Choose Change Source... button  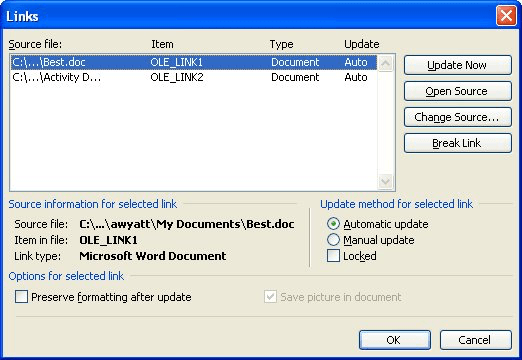pyautogui.click(x=458, y=117)
